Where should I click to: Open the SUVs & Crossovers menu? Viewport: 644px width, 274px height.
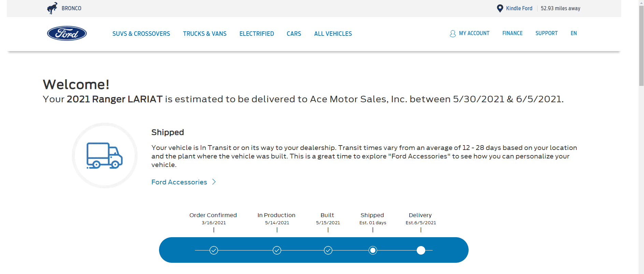(x=141, y=34)
